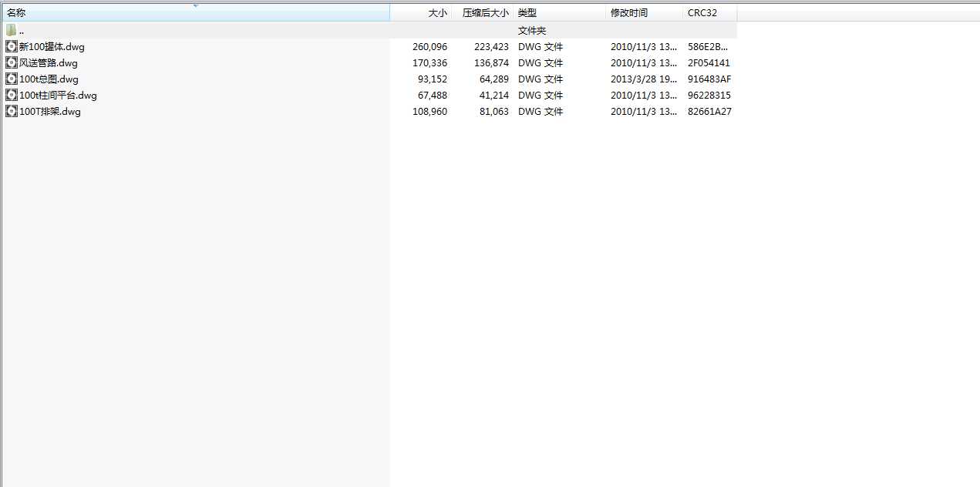Select the file name 风送管路.dwg
980x487 pixels.
[48, 63]
